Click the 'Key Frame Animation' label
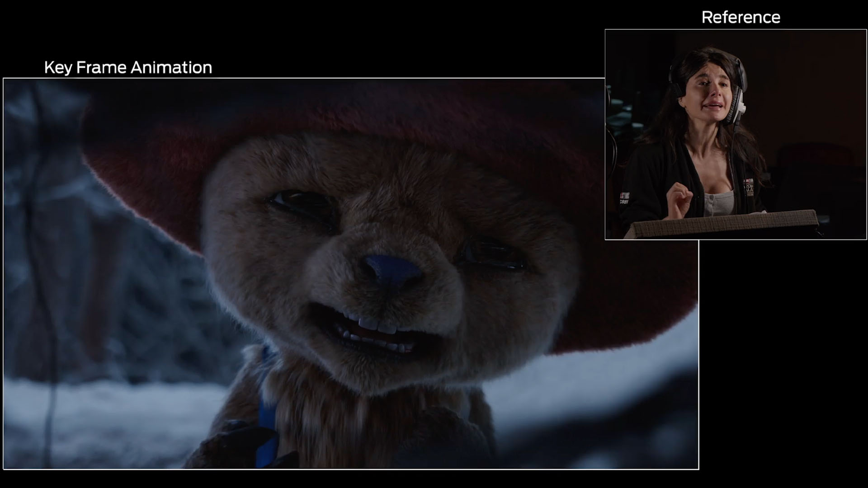This screenshot has width=868, height=488. (128, 68)
